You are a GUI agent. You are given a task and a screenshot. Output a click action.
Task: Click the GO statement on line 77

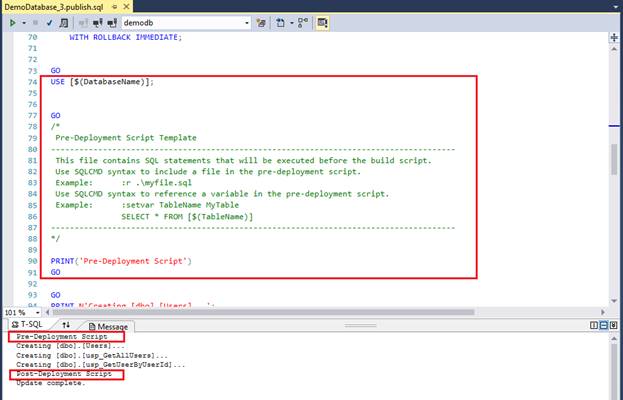point(55,116)
